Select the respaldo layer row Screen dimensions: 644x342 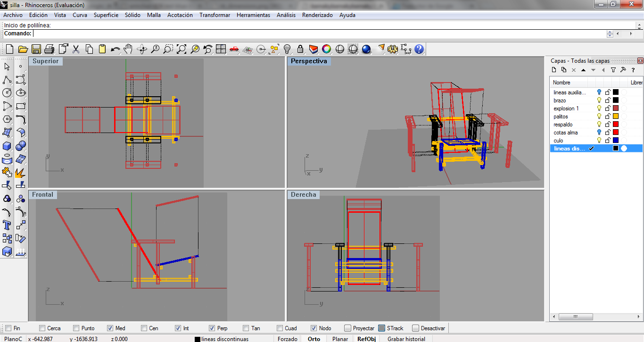tap(596, 125)
